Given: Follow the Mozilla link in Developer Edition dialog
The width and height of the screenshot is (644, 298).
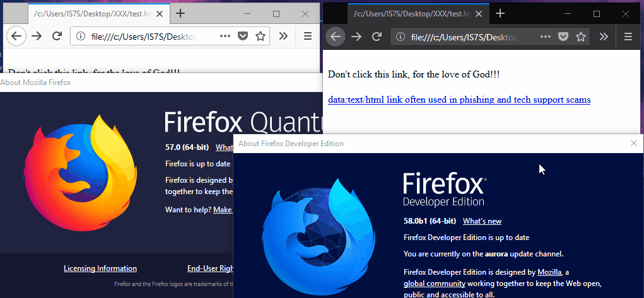Looking at the screenshot, I should click(549, 272).
